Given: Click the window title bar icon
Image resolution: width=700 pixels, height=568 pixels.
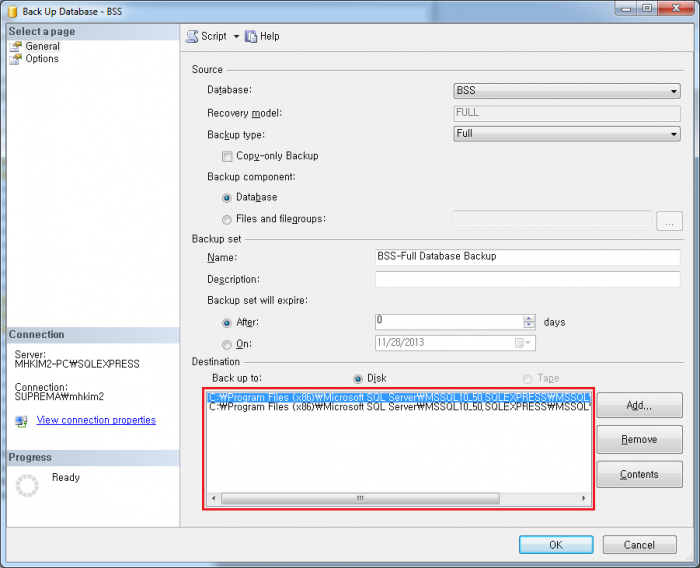Looking at the screenshot, I should (x=10, y=9).
